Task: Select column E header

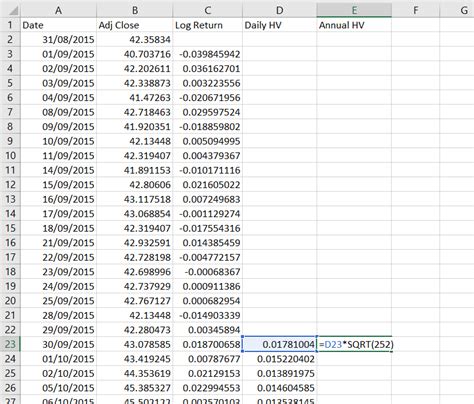Action: (354, 10)
